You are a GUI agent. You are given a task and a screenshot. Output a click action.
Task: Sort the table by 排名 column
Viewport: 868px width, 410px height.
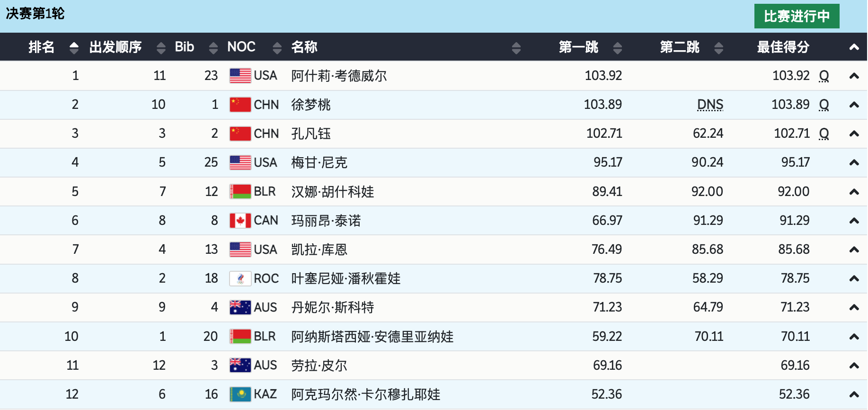point(74,47)
